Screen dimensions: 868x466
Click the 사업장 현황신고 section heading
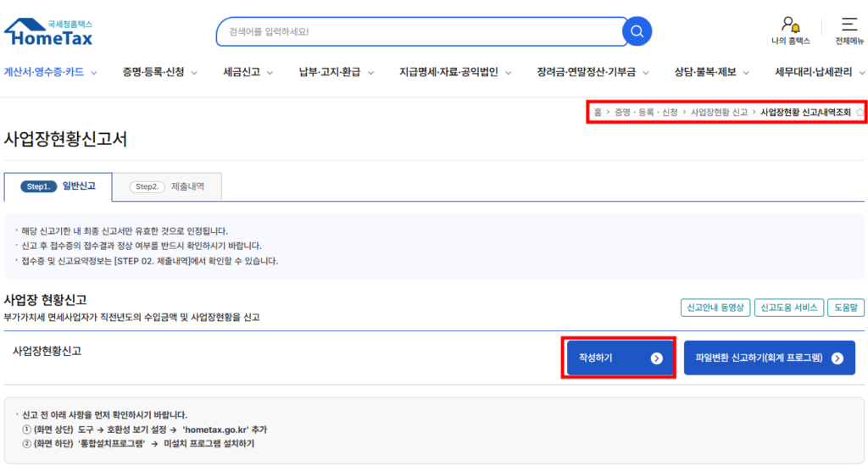pyautogui.click(x=46, y=300)
